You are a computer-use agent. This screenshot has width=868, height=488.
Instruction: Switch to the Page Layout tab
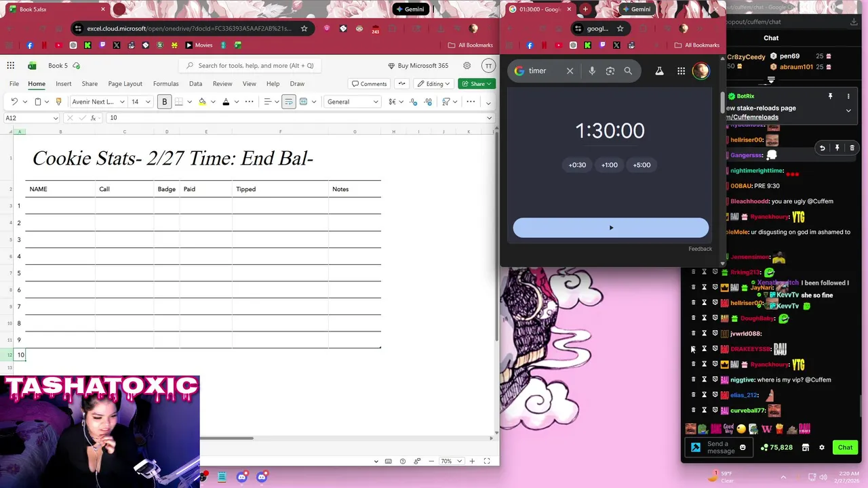(125, 84)
